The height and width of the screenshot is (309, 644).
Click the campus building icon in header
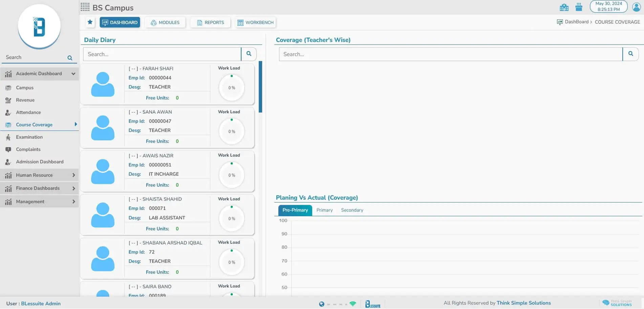tap(564, 7)
